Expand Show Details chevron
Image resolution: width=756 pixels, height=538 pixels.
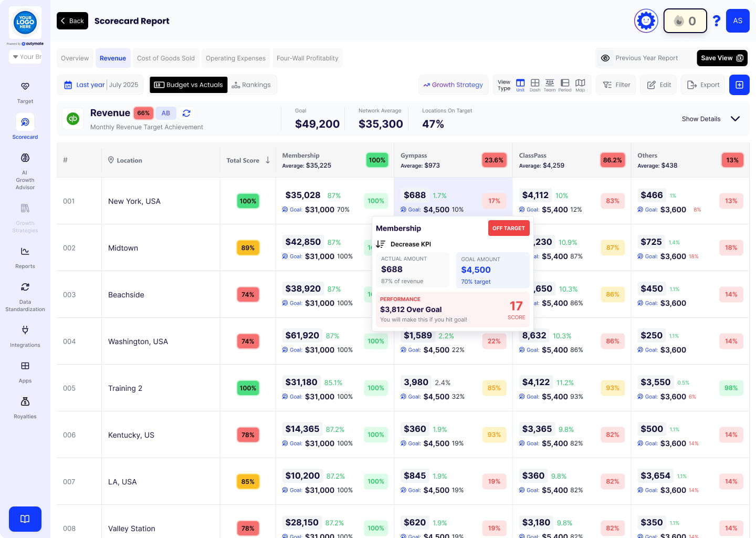(735, 119)
